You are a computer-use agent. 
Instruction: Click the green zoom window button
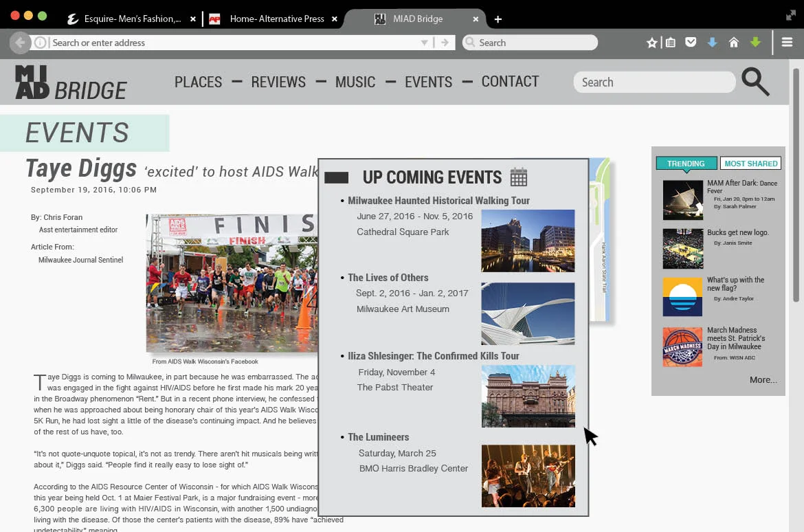42,15
